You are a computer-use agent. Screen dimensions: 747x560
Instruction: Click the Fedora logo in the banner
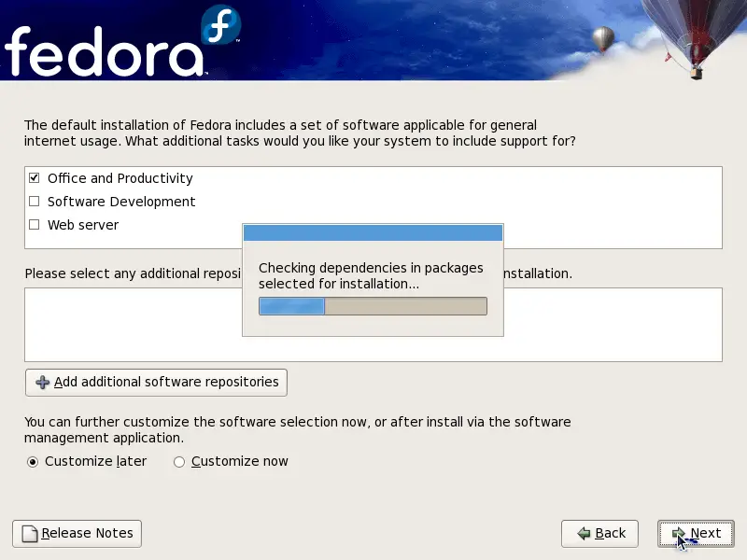[122, 42]
